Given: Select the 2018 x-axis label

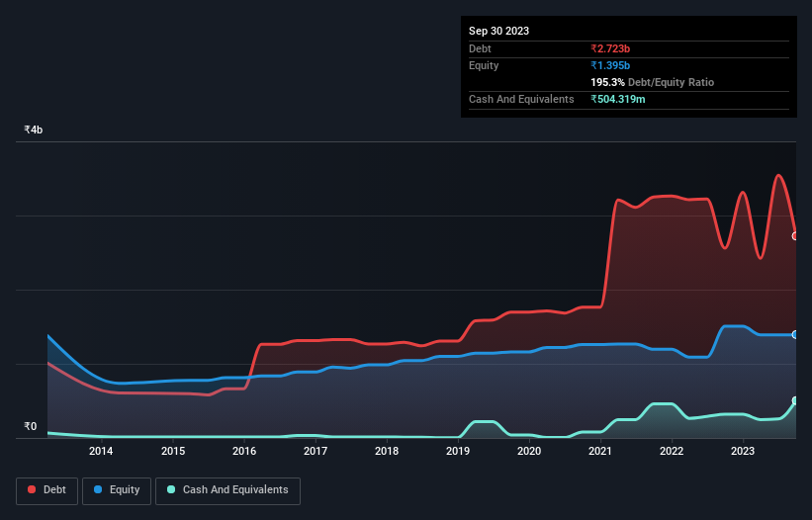Looking at the screenshot, I should click(x=387, y=451).
